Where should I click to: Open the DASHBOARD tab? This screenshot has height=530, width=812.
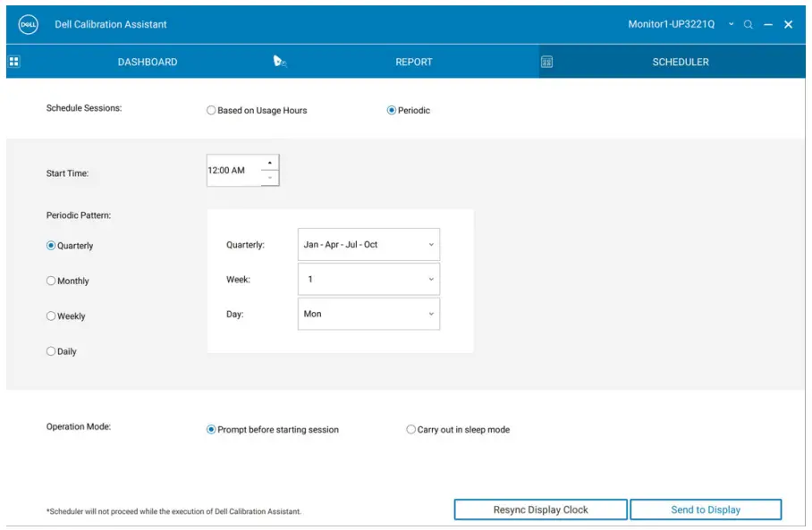tap(148, 62)
